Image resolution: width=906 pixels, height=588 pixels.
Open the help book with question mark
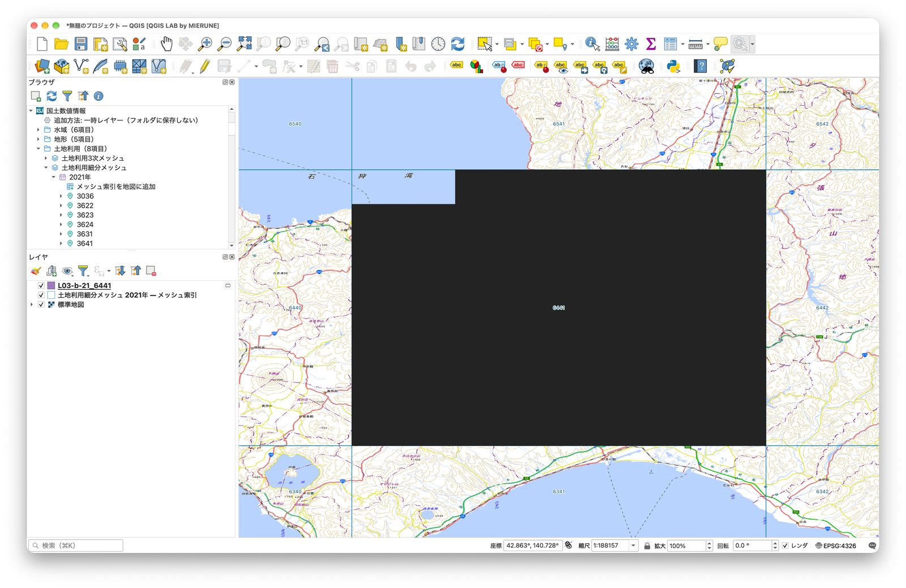click(x=700, y=66)
